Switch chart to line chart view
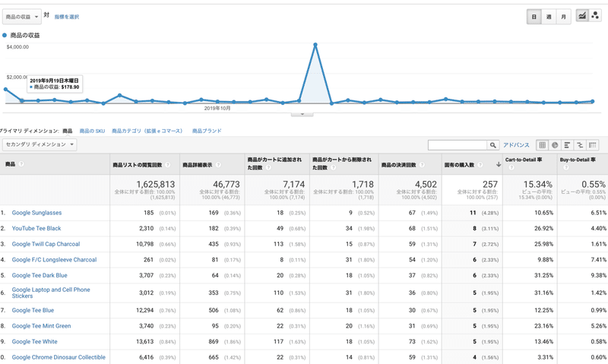This screenshot has width=608, height=364. coord(582,16)
